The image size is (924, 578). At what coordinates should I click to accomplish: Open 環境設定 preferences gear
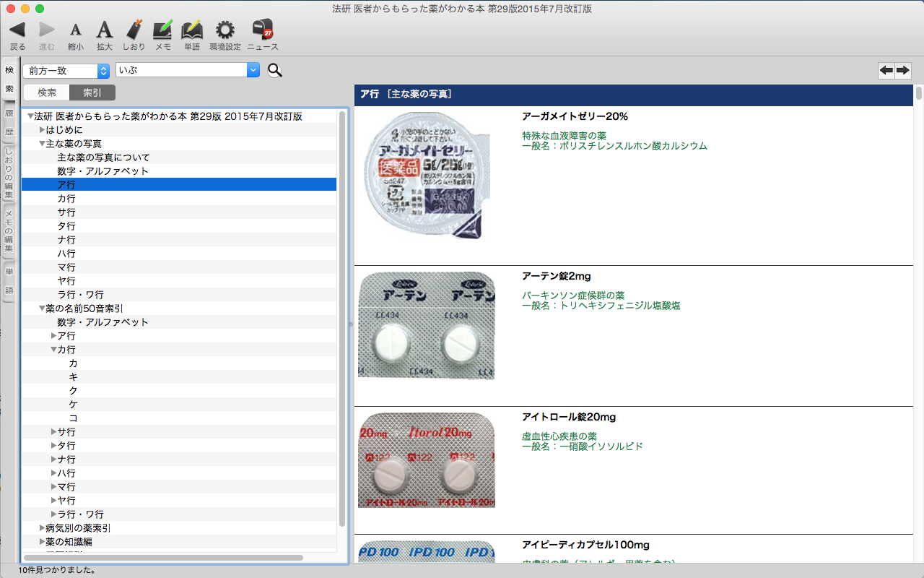[x=225, y=30]
